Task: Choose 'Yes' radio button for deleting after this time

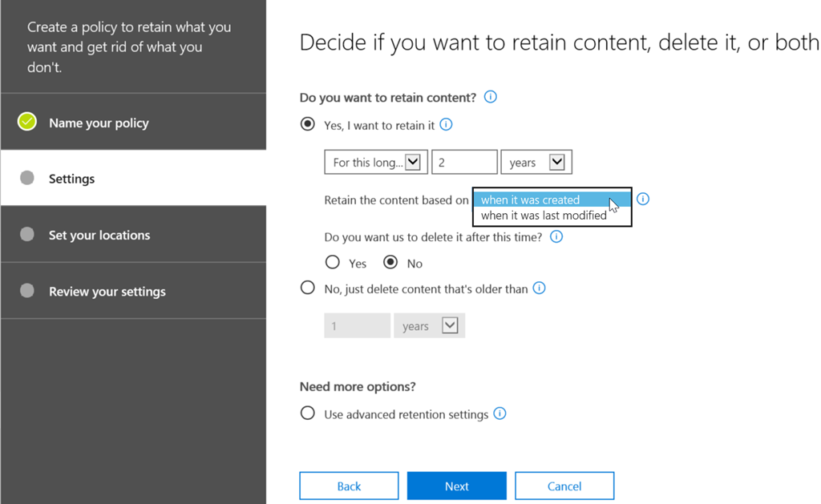Action: (332, 262)
